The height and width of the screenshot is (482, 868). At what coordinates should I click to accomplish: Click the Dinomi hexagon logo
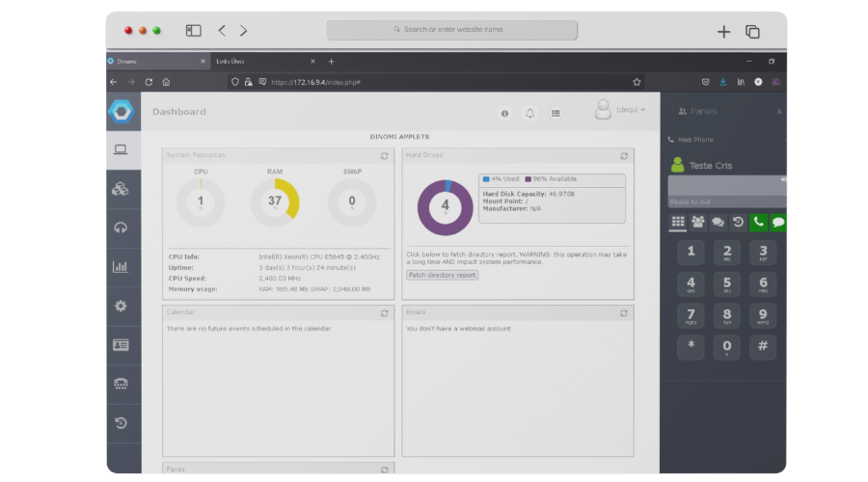[x=122, y=111]
